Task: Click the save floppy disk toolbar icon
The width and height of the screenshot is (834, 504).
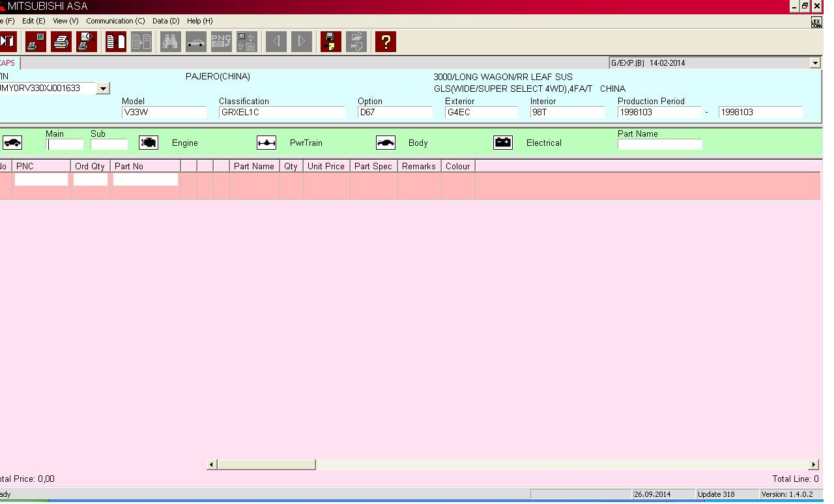Action: pyautogui.click(x=330, y=42)
